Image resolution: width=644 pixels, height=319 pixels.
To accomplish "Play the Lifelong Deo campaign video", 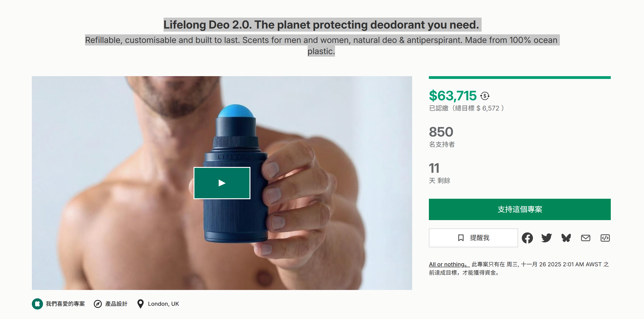I will (x=222, y=183).
